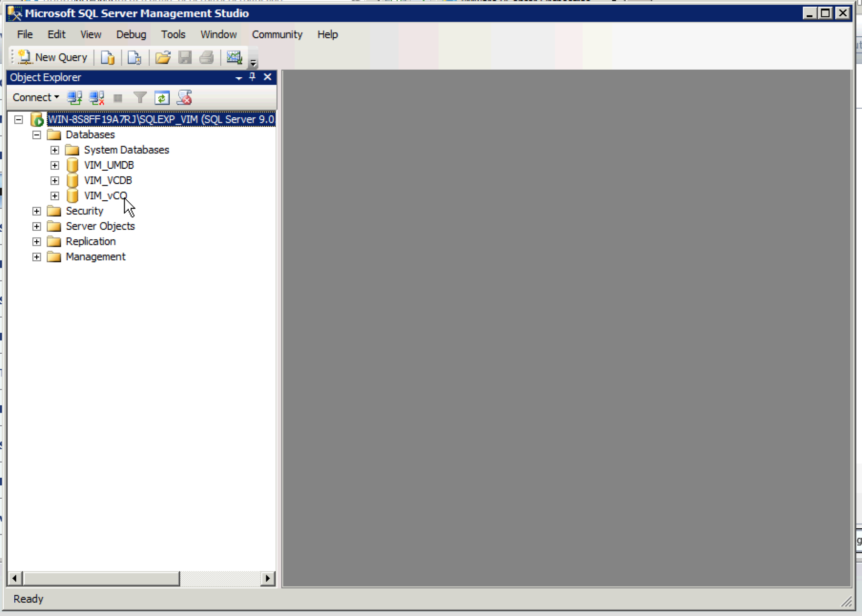Click the Open File folder icon
Viewport: 862px width, 616px height.
click(x=163, y=58)
